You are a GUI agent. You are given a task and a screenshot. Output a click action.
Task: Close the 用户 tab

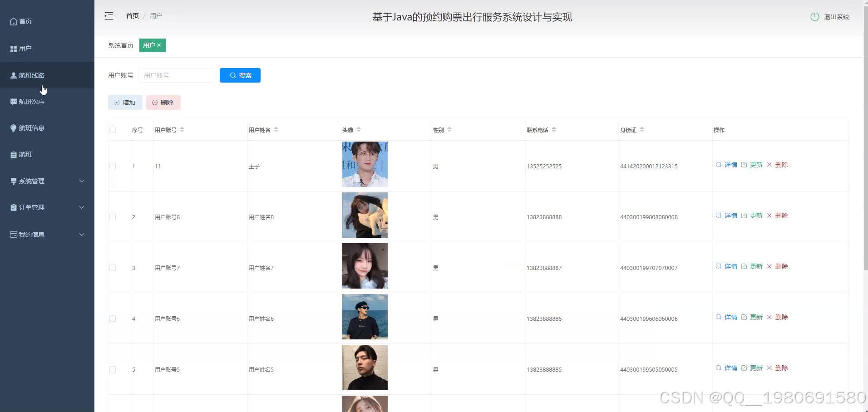[159, 45]
